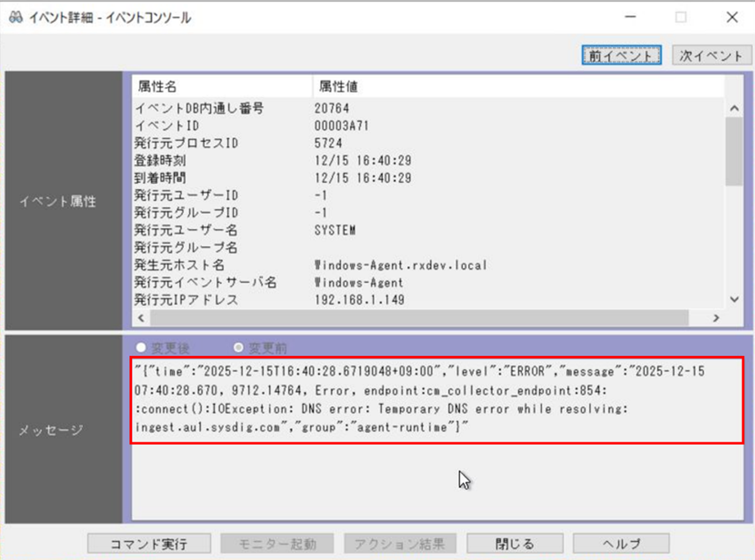Select the 変更後 radio button
The width and height of the screenshot is (755, 560).
141,347
